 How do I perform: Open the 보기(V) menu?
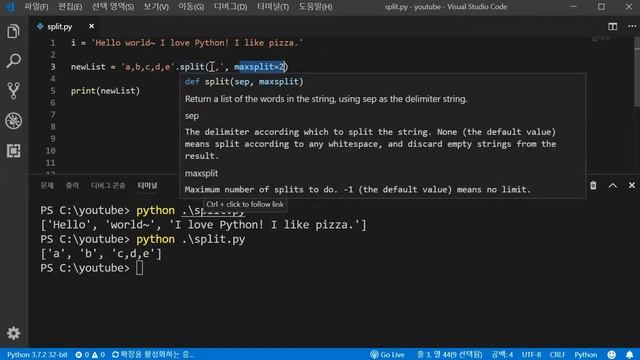coord(156,7)
